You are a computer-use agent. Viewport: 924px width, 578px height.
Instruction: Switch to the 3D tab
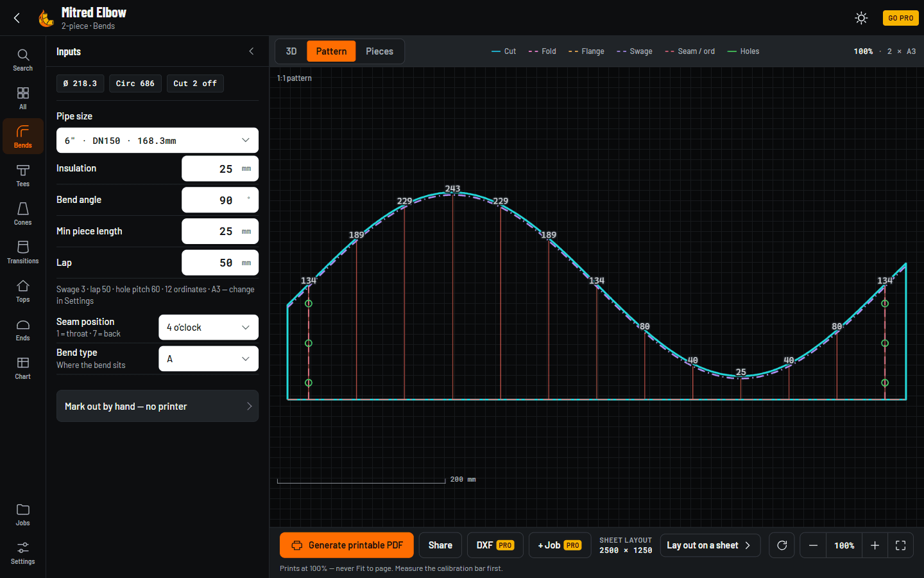coord(291,51)
